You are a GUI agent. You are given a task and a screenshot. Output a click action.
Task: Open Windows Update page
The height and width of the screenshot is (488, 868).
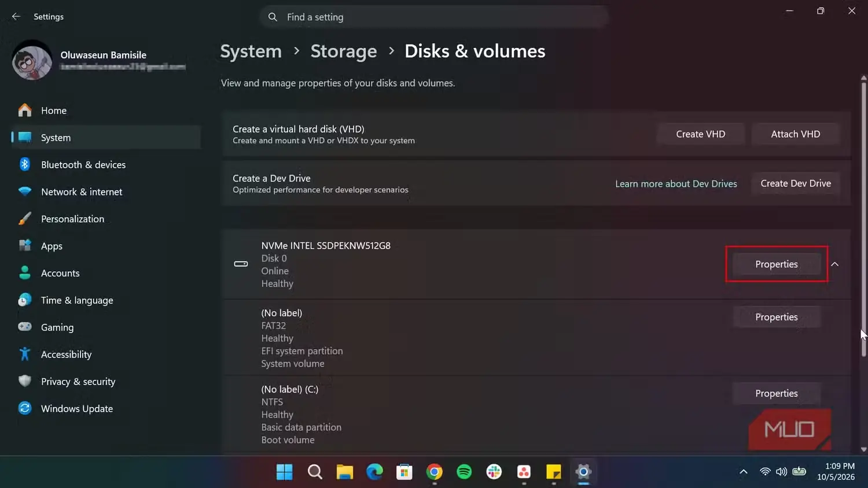click(106, 408)
